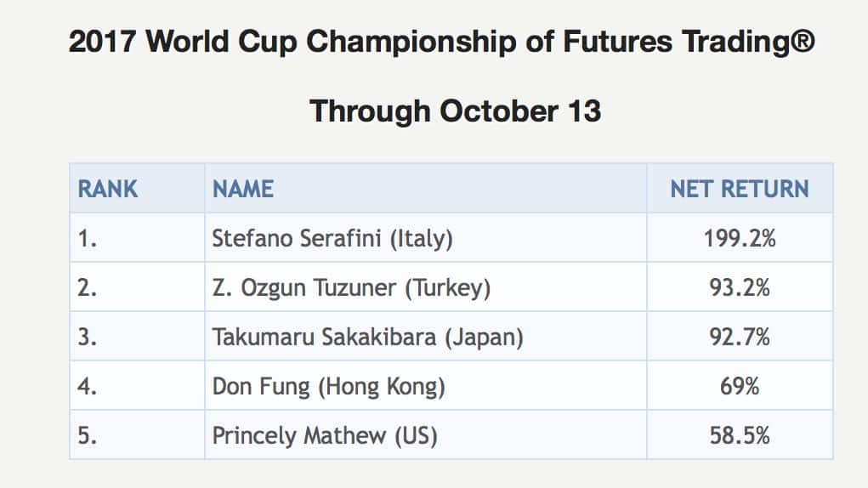Select Don Fung (Hong Kong) cell
Screen dimensions: 868x488
click(x=328, y=387)
